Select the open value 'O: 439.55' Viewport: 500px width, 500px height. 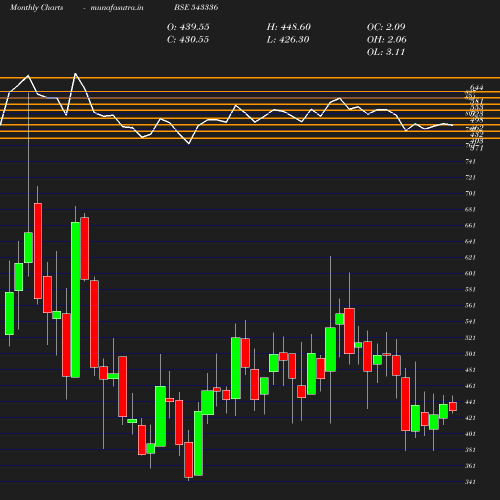pyautogui.click(x=188, y=27)
